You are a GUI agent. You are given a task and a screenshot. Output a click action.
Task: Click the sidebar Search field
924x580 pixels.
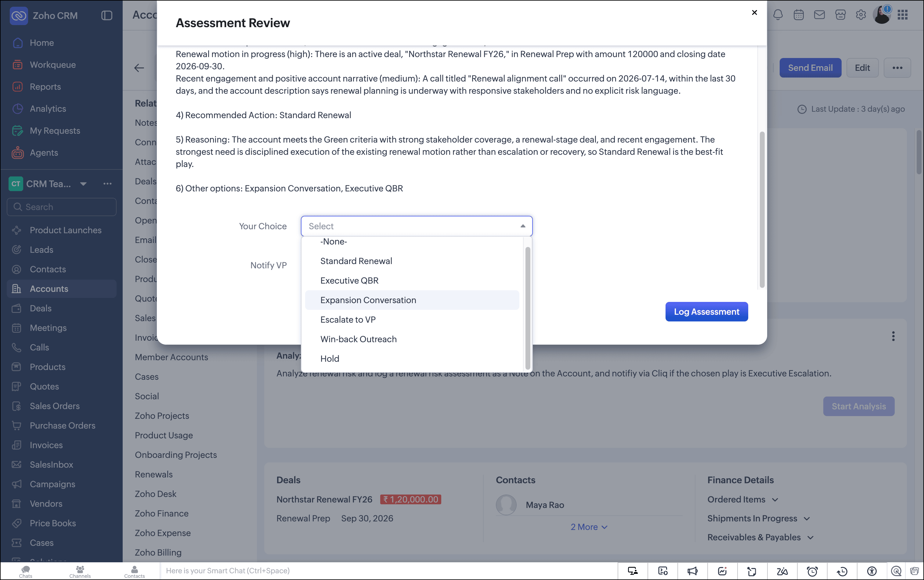(x=62, y=207)
